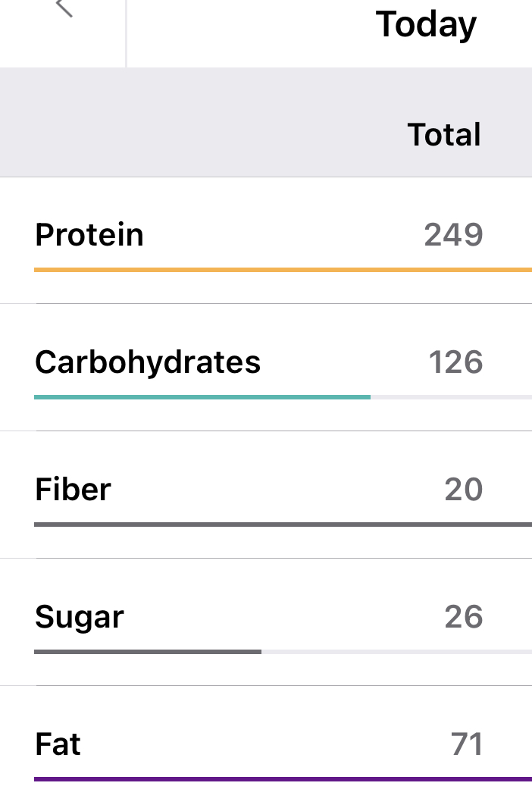Click the gray Fiber progress bar
The width and height of the screenshot is (532, 786).
coord(282,524)
